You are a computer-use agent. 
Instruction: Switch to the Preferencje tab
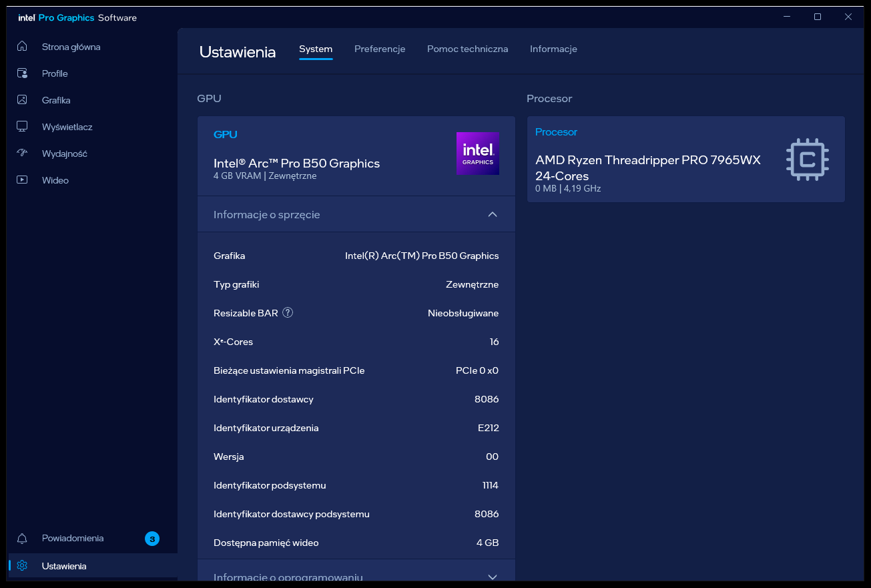pos(380,49)
